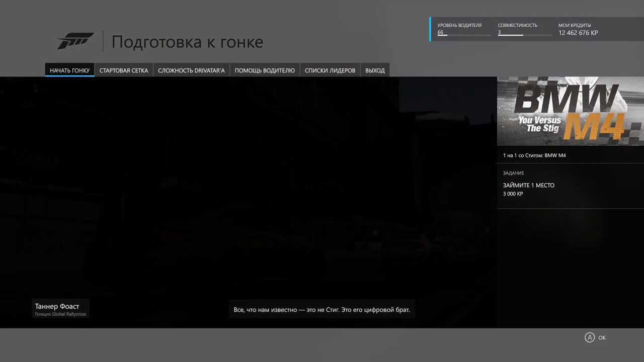The width and height of the screenshot is (644, 362).
Task: Click the A button icon
Action: tap(590, 338)
